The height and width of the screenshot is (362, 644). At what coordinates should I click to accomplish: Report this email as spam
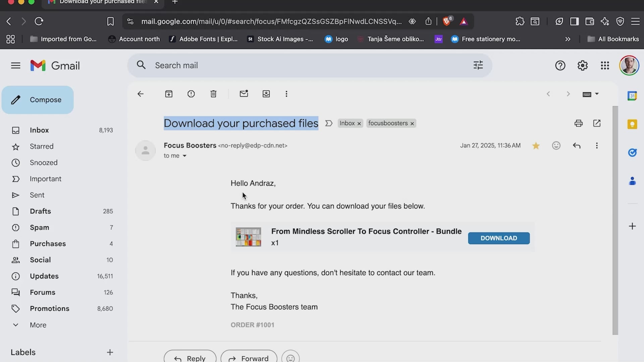click(x=191, y=94)
